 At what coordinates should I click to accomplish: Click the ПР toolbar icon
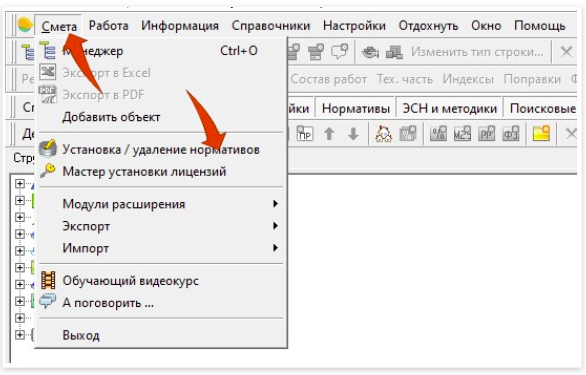point(305,133)
